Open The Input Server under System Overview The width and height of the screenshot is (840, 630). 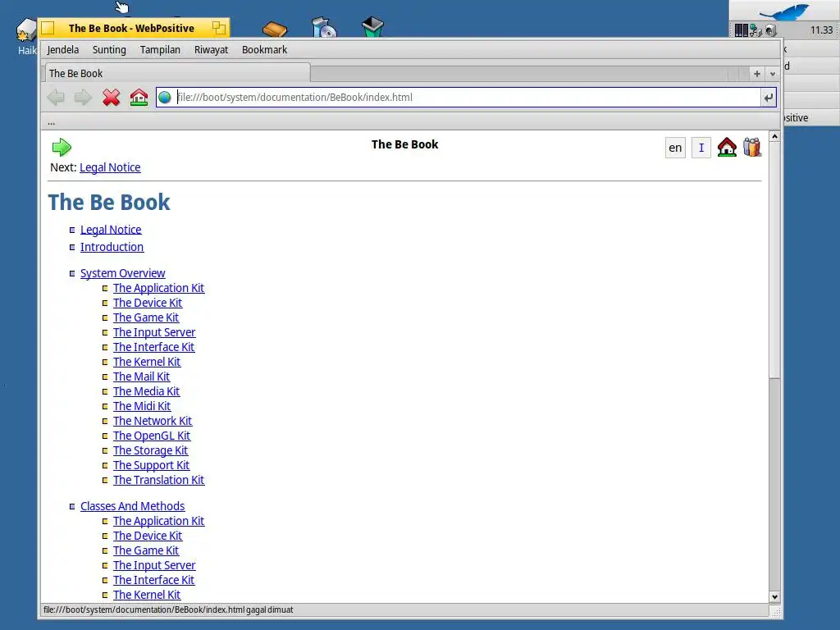(x=154, y=332)
